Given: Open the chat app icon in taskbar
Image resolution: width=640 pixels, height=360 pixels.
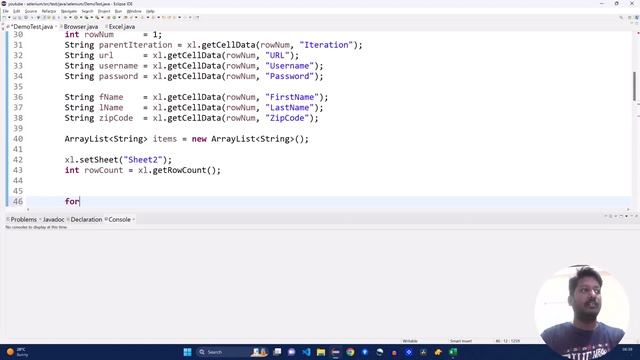Looking at the screenshot, I should [291, 352].
